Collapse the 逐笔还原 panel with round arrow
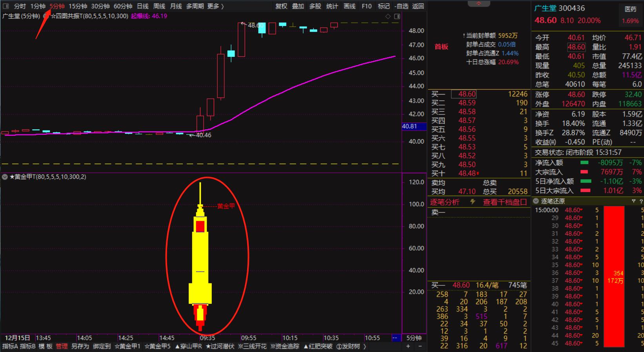This screenshot has height=352, width=644. 536,201
